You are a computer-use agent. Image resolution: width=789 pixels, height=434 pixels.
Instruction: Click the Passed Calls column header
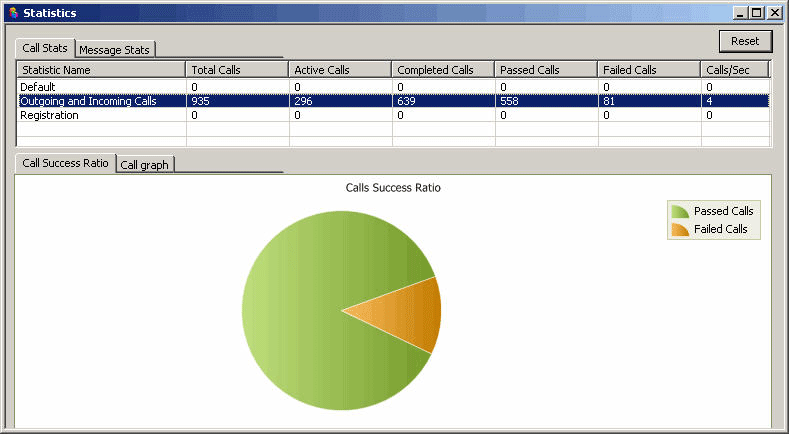(546, 70)
